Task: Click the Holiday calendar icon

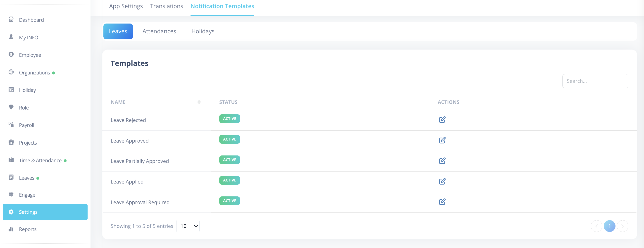Action: pos(11,90)
